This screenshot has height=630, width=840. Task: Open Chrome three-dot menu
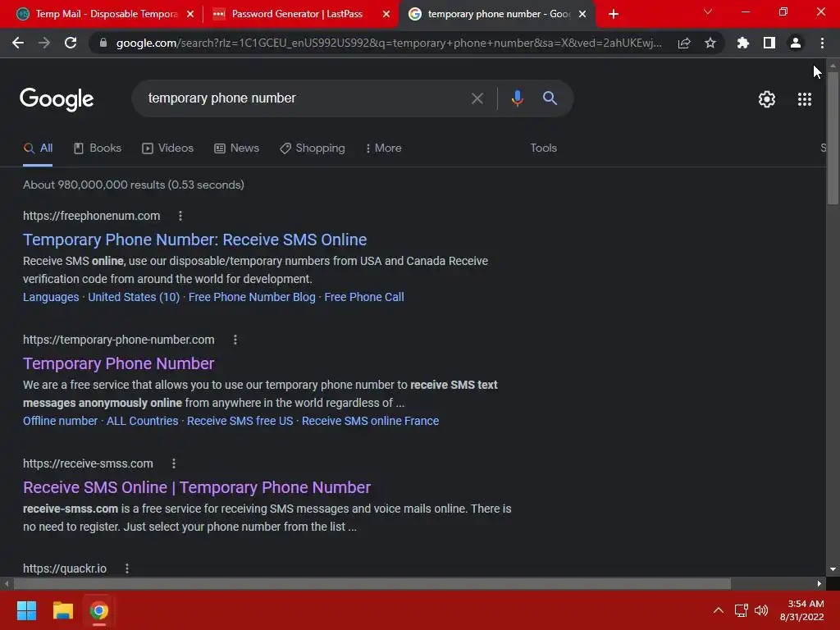822,43
